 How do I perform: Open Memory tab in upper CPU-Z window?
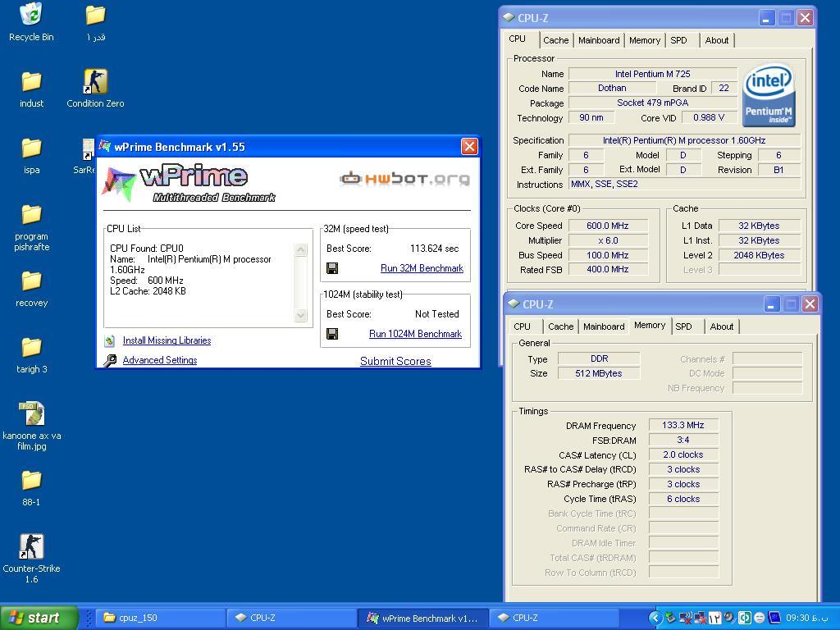point(645,40)
